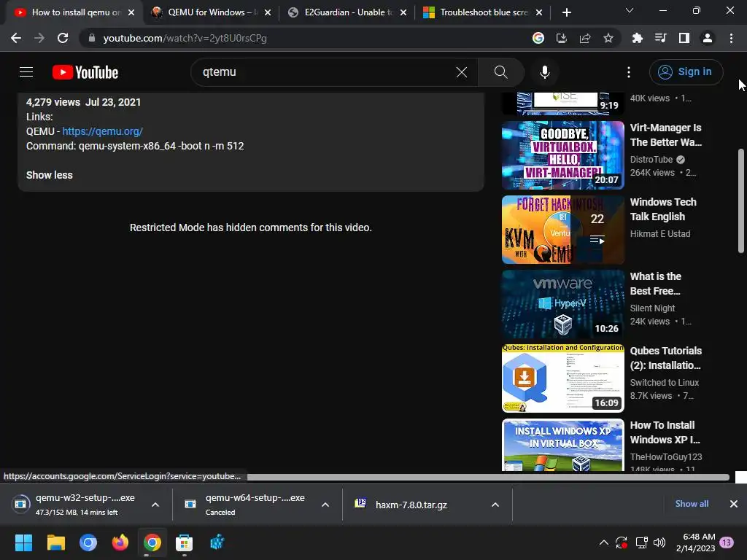This screenshot has width=747, height=560.
Task: Open vmware Hyper-V video thumbnail
Action: (562, 304)
